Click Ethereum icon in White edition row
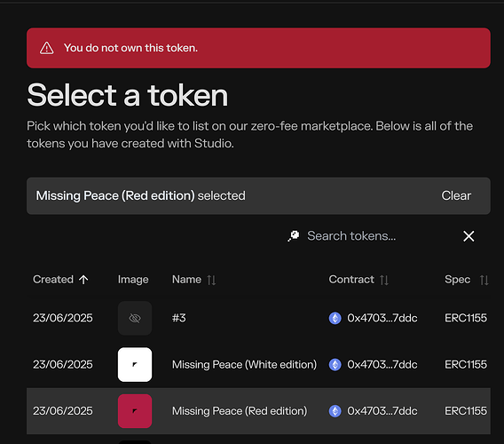504x444 pixels. coord(335,365)
